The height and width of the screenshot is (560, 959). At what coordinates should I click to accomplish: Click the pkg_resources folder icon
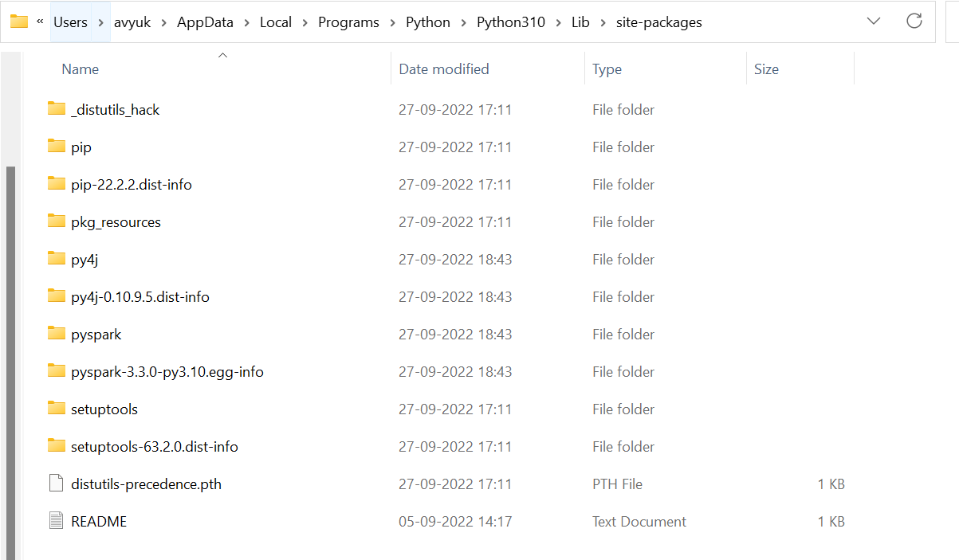coord(56,221)
